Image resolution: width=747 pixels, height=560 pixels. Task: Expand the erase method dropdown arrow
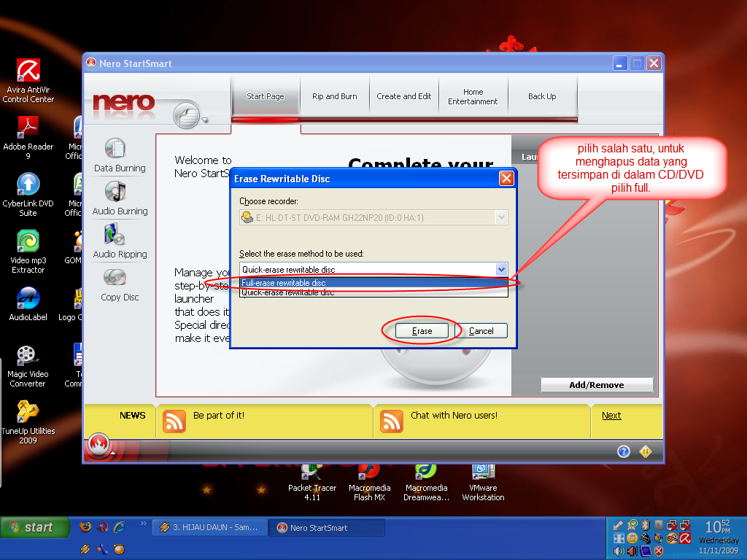(x=501, y=270)
